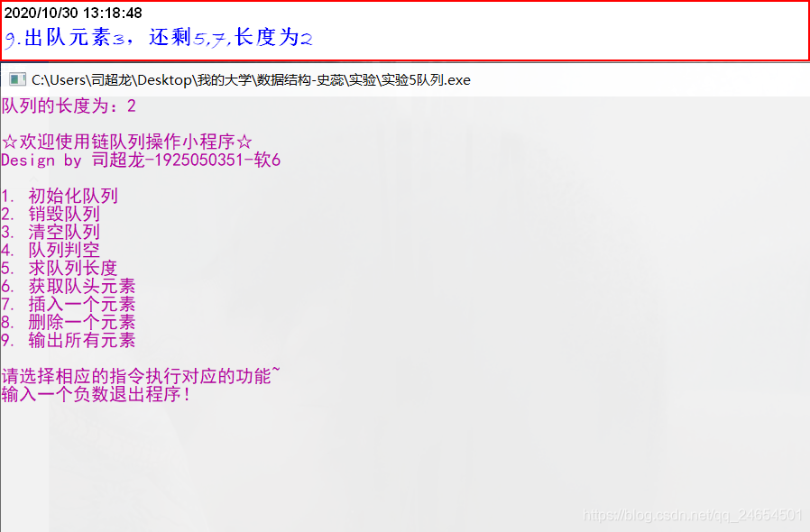Click the '☆欢迎使用链队列操作小程序☆' welcome line
Screen dimensions: 810x532
click(127, 142)
